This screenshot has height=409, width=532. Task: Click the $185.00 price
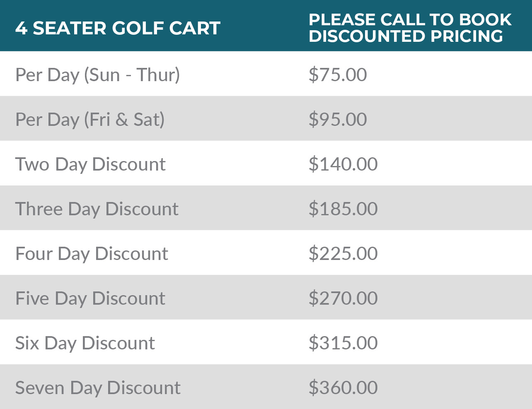tap(343, 209)
